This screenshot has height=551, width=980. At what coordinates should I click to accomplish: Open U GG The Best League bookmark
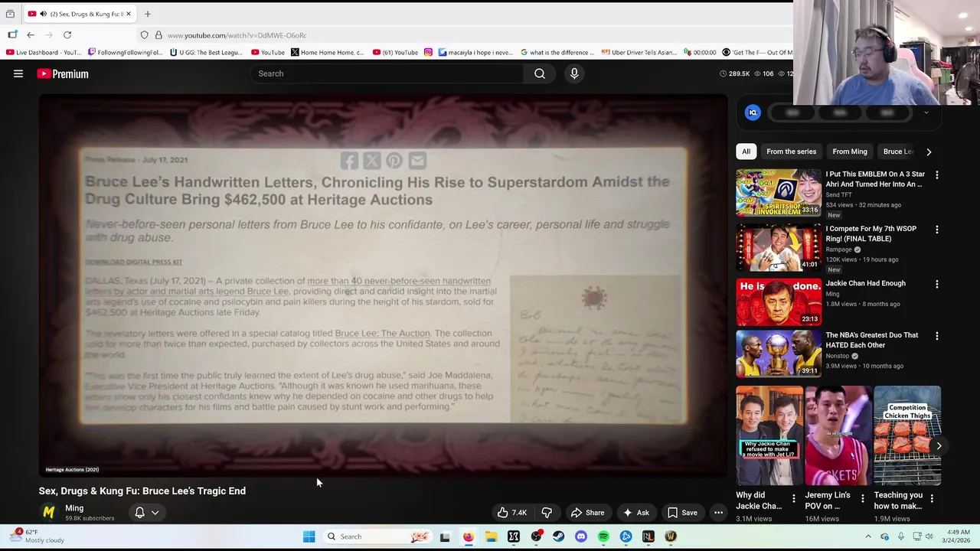[x=206, y=52]
